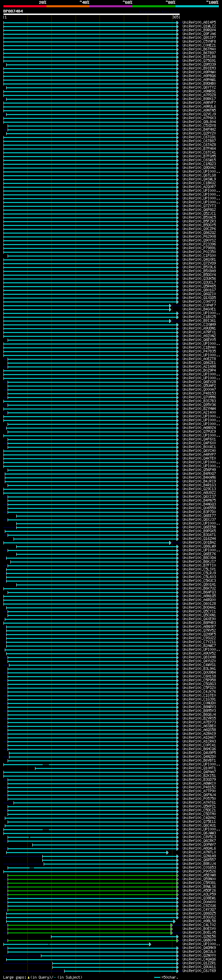The image size is (222, 980).
Task: Click the red 20% identity legend segment
Action: point(25,6)
